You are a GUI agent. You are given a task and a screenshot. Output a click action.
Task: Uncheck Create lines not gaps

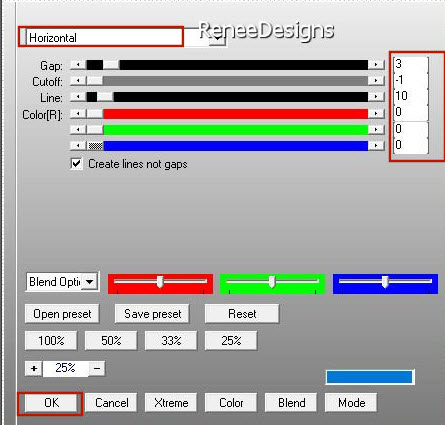(x=77, y=164)
